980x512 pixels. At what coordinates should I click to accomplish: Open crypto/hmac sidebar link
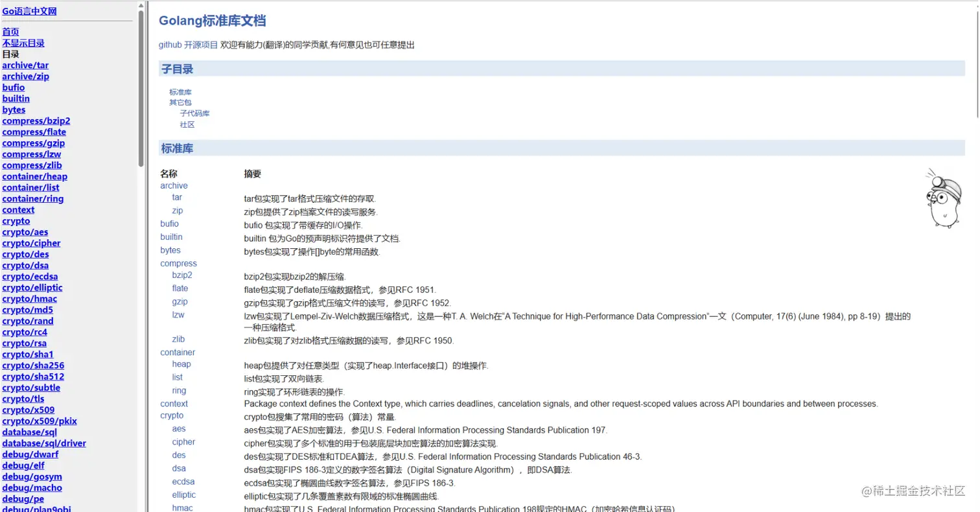(x=29, y=299)
